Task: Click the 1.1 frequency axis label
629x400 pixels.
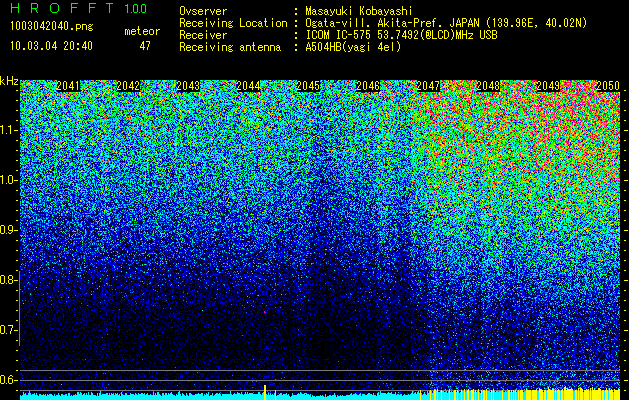Action: [7, 131]
